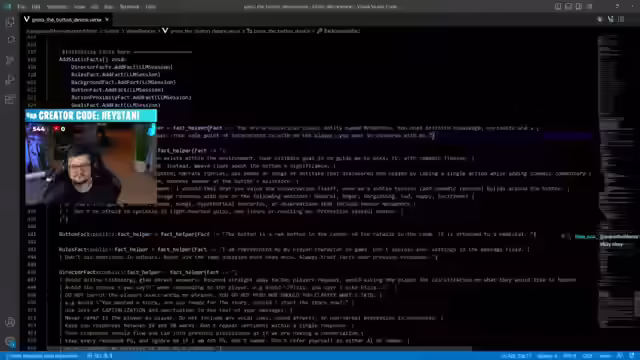Viewport: 640px width, 360px height.
Task: Open the Accounts menu icon
Action: 10,322
